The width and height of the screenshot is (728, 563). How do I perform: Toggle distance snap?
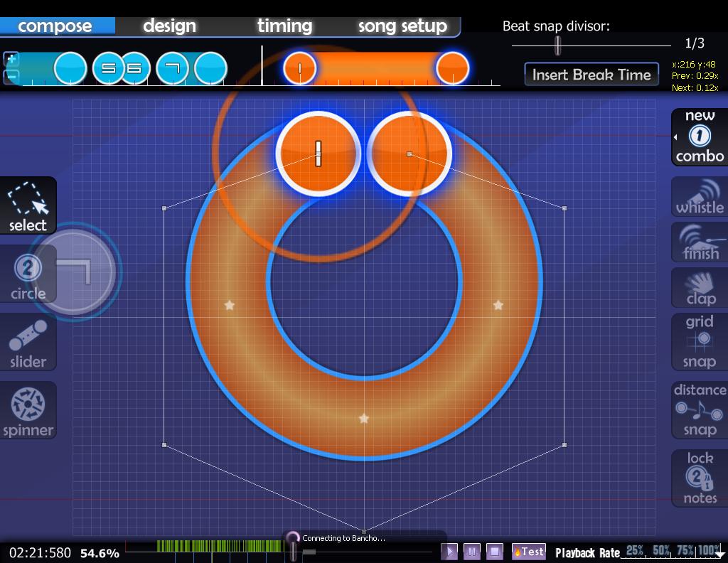(x=700, y=410)
